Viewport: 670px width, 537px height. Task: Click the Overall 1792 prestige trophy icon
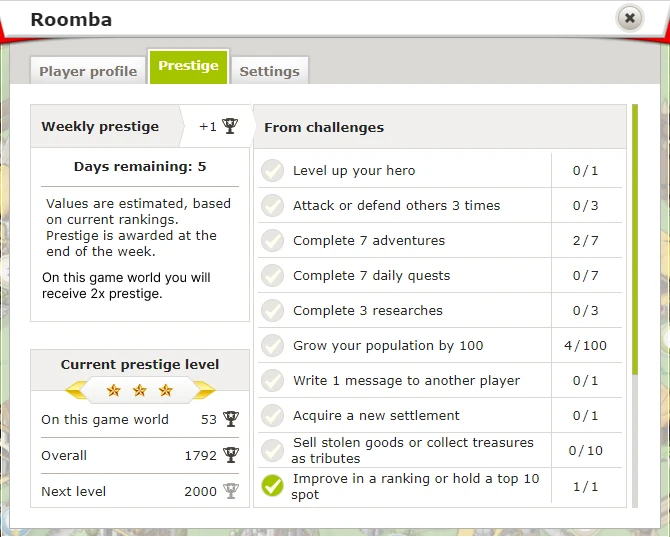[231, 455]
